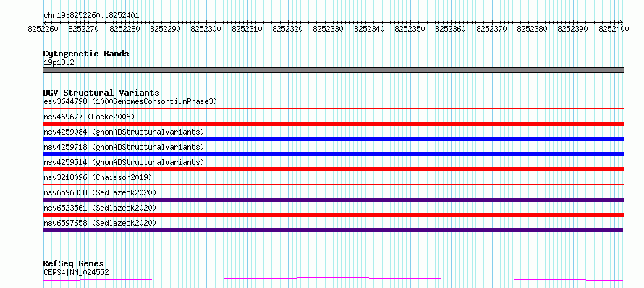Screen dimensions: 644x288
Task: Click the 8252400 ruler coordinate
Action: (x=614, y=29)
